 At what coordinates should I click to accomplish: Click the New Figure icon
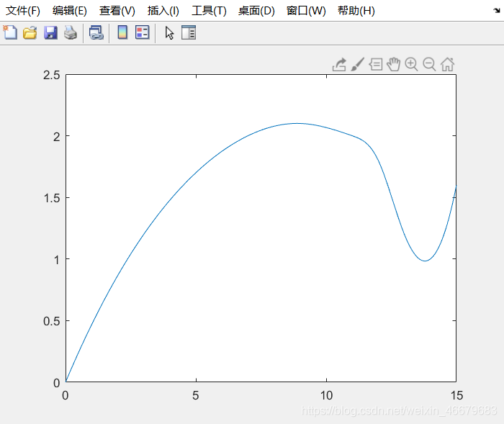[x=10, y=32]
